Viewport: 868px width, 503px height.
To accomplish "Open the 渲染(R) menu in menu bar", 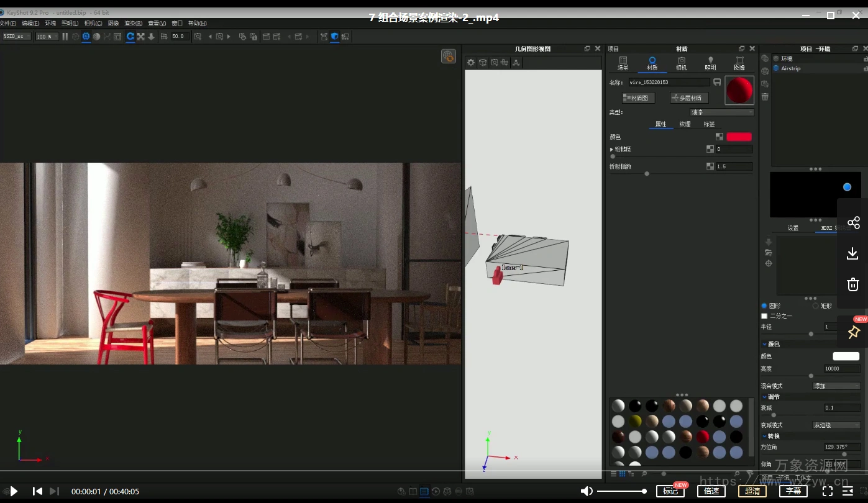I will point(133,24).
